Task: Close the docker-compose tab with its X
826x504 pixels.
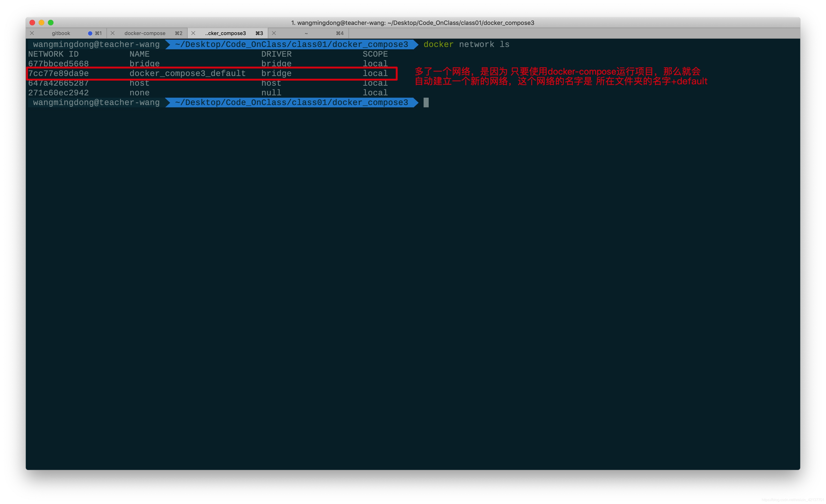Action: (x=113, y=33)
